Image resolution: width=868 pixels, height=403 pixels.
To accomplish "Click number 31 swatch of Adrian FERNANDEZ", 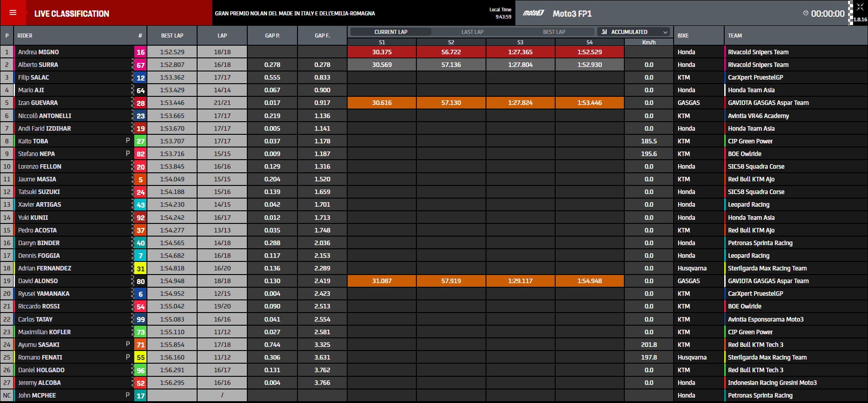I will 141,268.
